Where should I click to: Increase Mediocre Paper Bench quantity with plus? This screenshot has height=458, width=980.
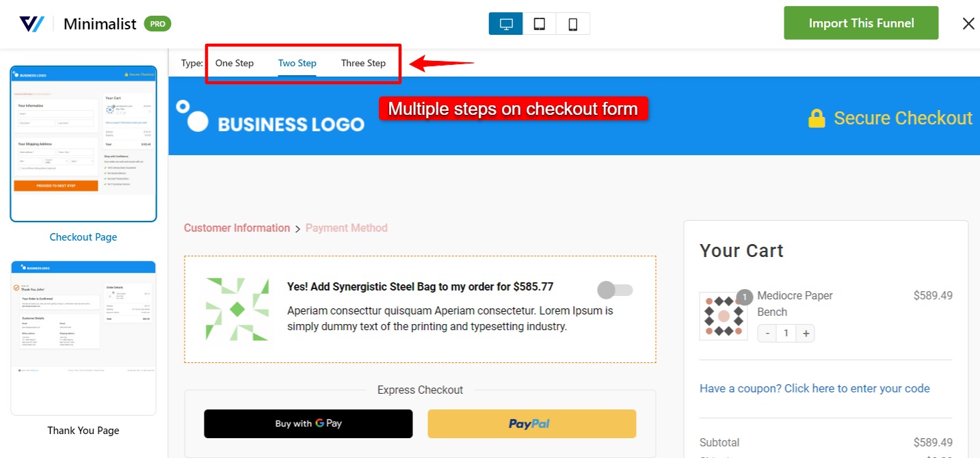[x=806, y=333]
